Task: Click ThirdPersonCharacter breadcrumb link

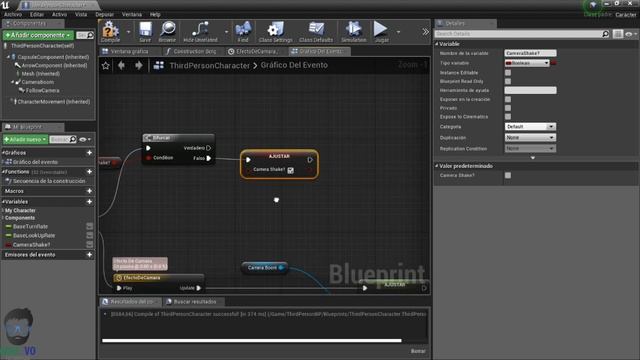Action: [209, 65]
